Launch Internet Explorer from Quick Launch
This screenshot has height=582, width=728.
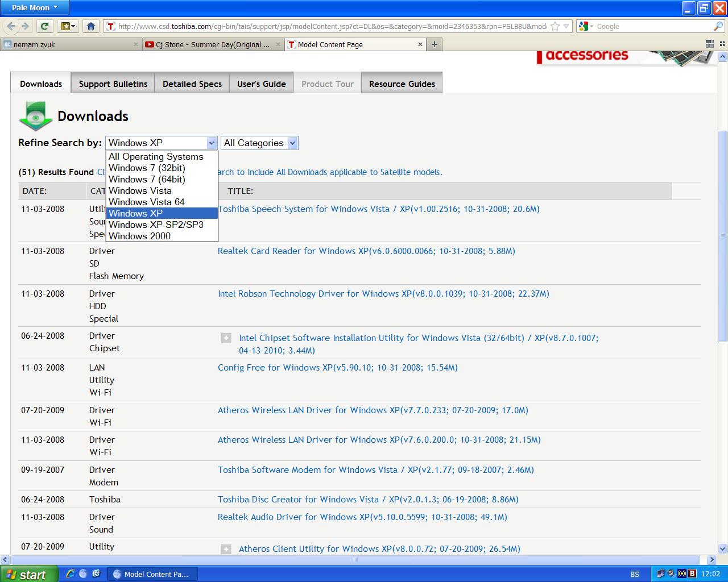tap(71, 574)
